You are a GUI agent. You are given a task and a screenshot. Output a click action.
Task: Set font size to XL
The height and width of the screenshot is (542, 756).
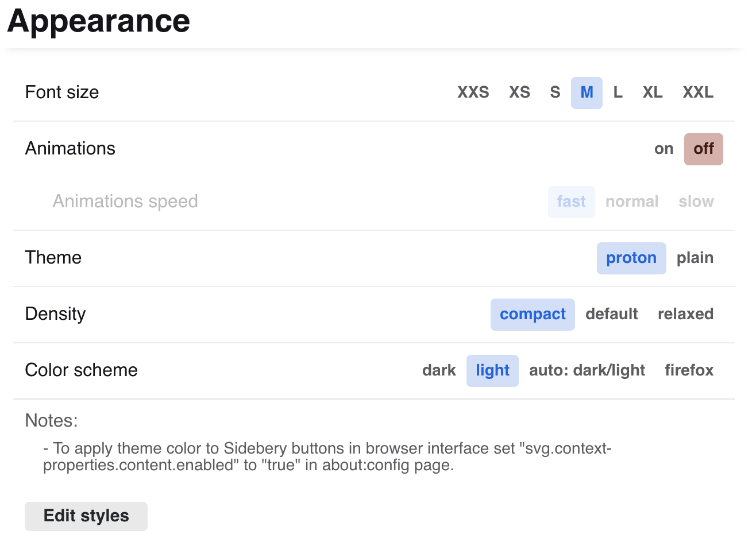653,92
